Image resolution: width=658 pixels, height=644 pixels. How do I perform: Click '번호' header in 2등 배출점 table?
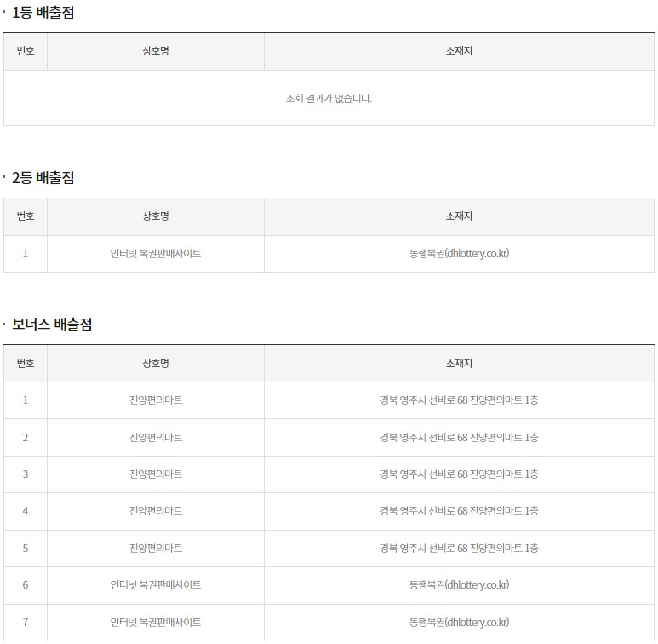click(26, 216)
